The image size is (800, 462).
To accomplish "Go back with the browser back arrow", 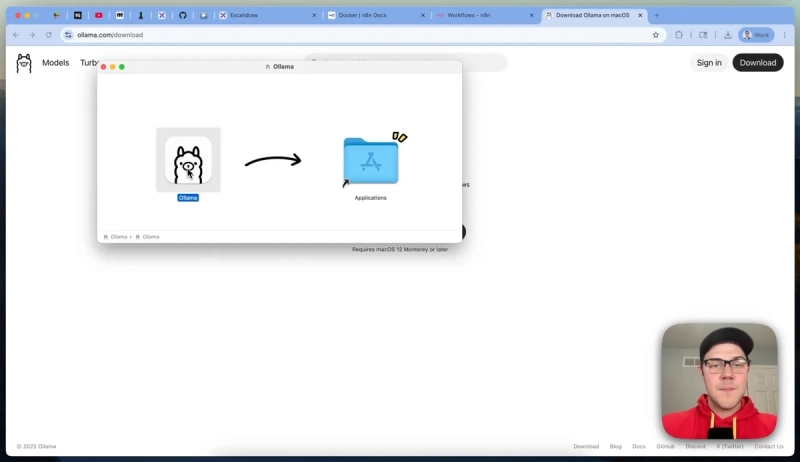I will pos(16,35).
